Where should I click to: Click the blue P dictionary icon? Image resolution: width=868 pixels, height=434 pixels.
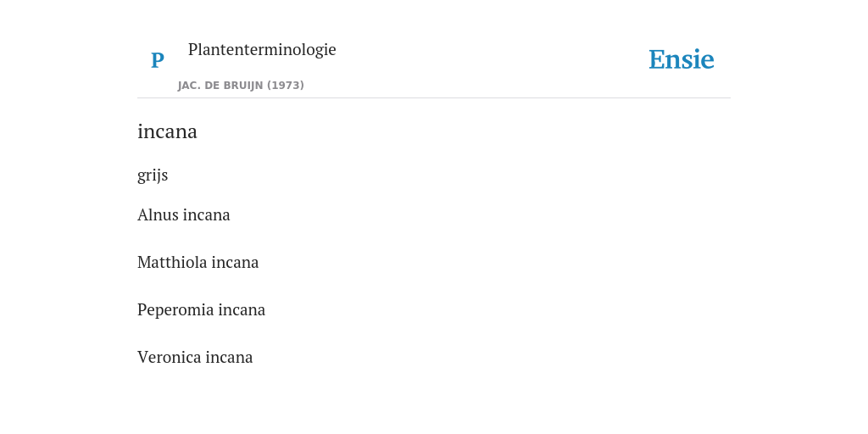coord(157,60)
